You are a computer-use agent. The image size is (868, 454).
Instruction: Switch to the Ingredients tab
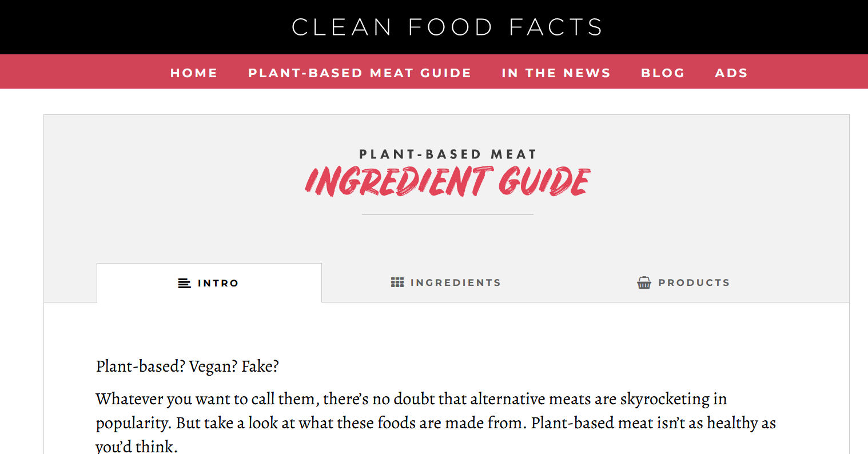[x=455, y=282]
